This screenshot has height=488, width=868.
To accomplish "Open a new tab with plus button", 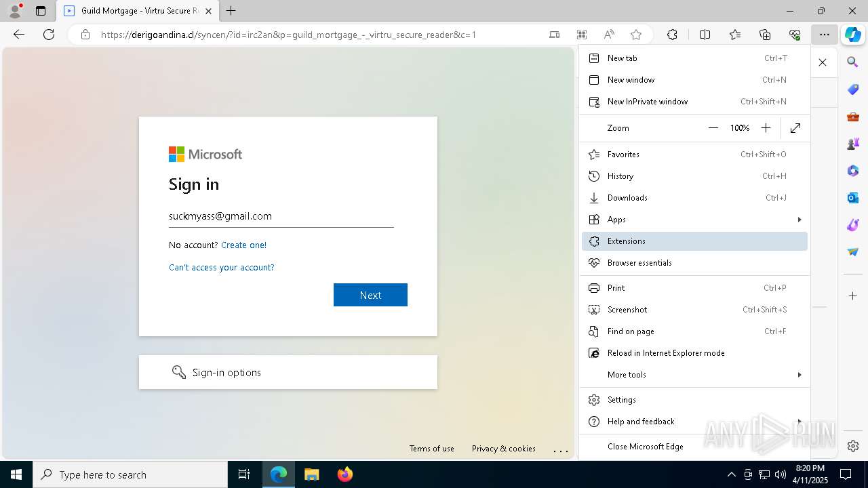I will click(x=231, y=11).
